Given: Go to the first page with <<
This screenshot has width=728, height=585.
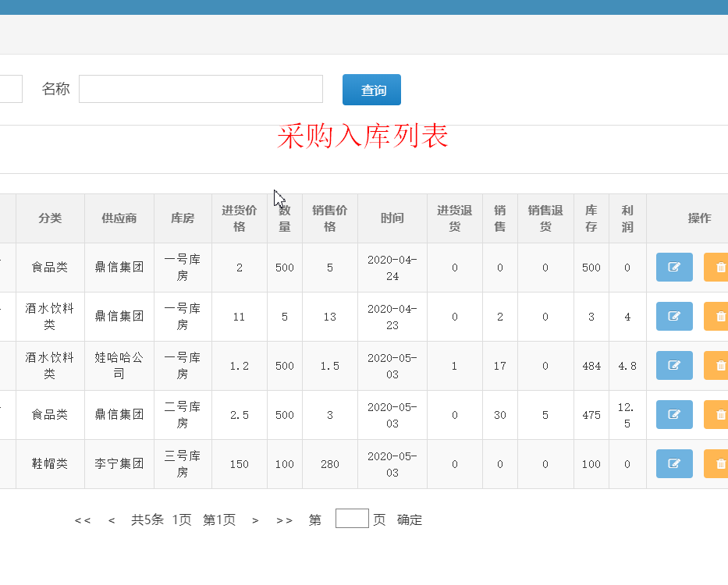Looking at the screenshot, I should pyautogui.click(x=83, y=520).
